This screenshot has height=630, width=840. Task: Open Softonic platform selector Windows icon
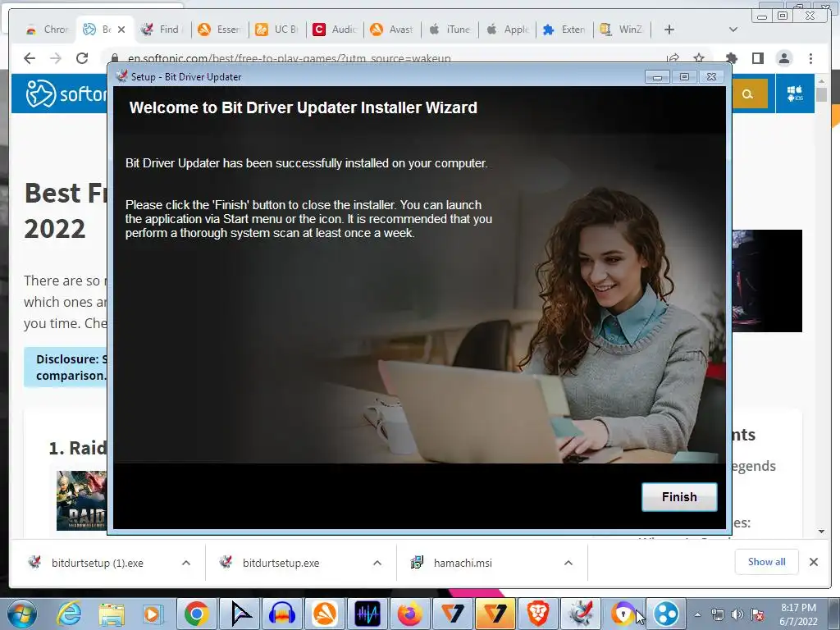(795, 94)
